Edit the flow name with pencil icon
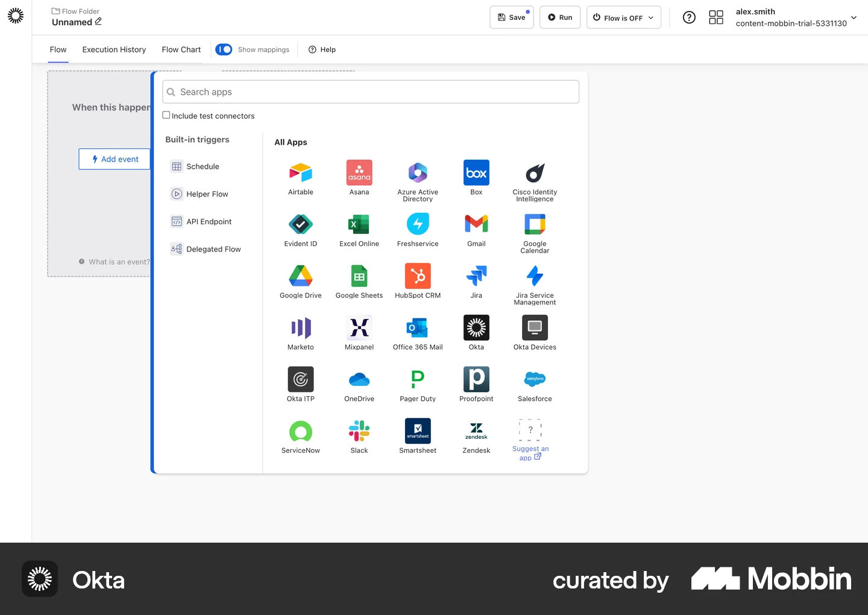This screenshot has height=615, width=868. (98, 22)
